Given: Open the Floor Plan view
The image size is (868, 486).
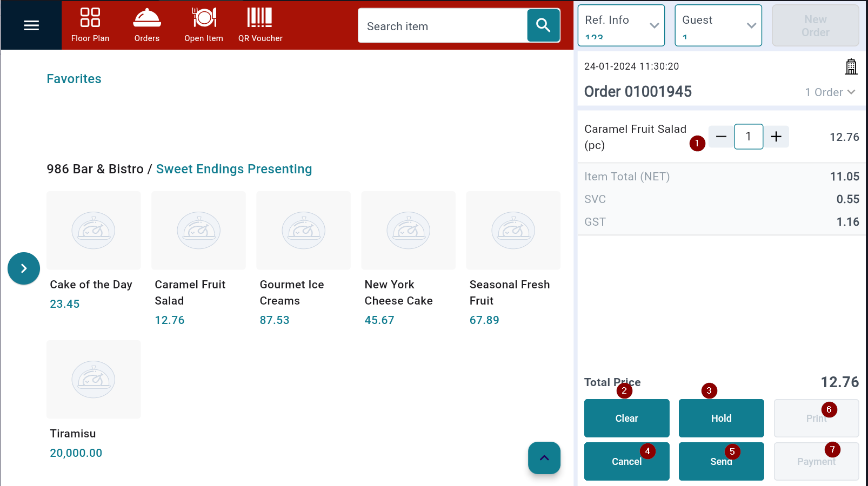Looking at the screenshot, I should [x=90, y=25].
